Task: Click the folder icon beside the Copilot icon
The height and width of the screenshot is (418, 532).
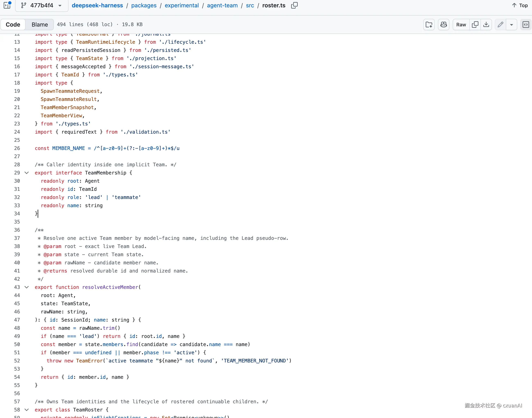Action: [x=429, y=25]
